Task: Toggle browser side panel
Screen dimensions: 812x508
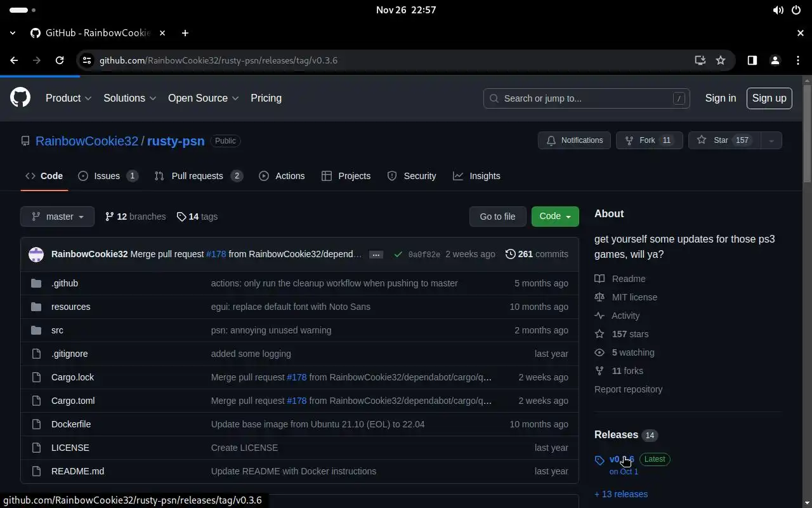Action: (752, 60)
